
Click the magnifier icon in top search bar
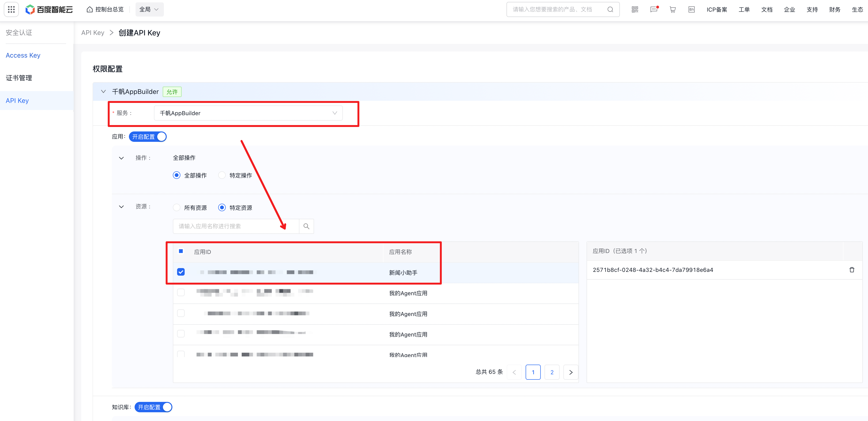(x=610, y=9)
